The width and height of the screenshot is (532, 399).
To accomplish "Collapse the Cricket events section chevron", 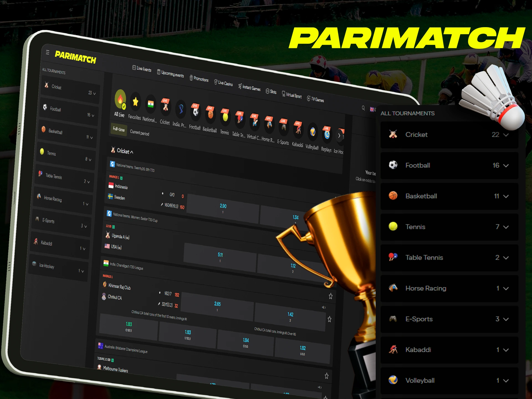I will pos(131,152).
